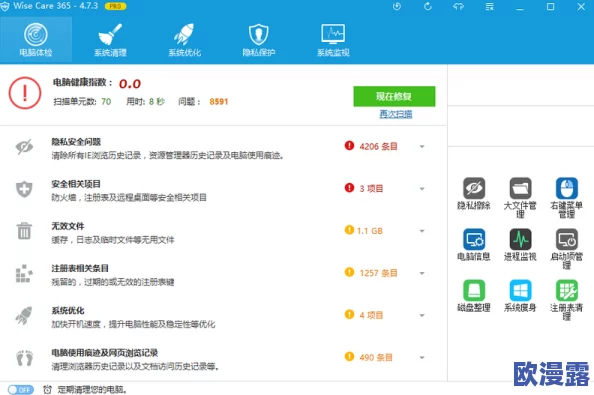Click the 490 条目 count

tap(376, 358)
